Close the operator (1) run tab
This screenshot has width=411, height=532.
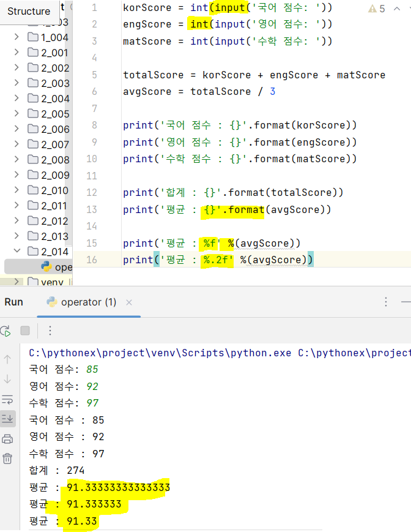point(129,302)
